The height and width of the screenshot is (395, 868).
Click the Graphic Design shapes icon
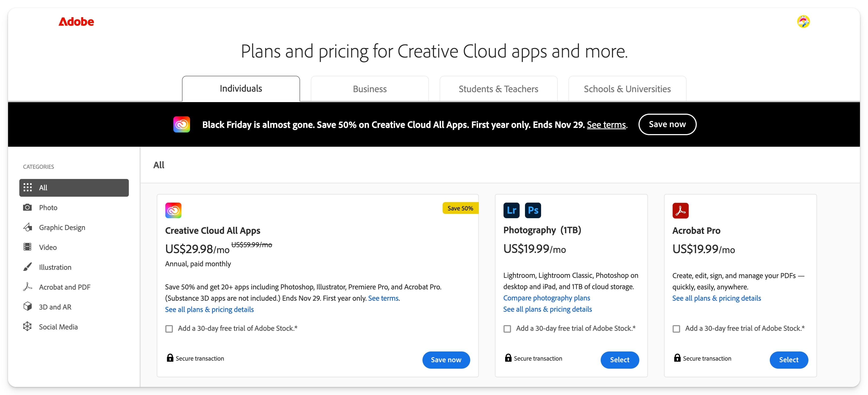(28, 227)
